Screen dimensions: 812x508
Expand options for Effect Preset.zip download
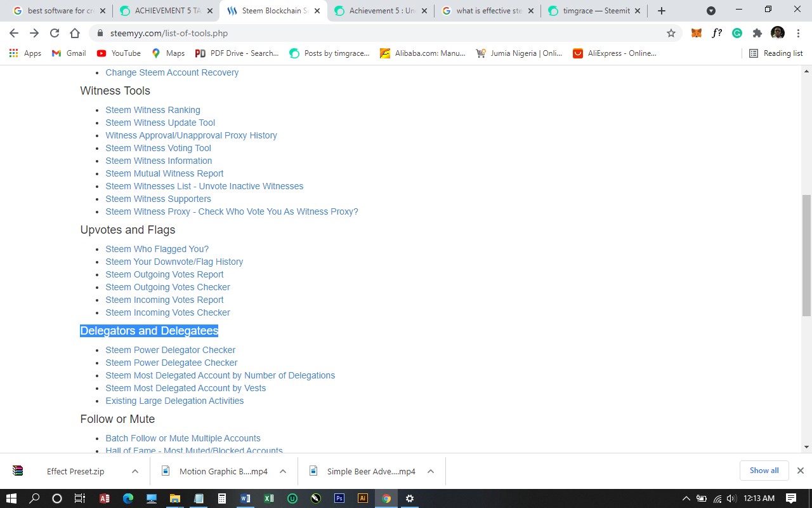134,471
